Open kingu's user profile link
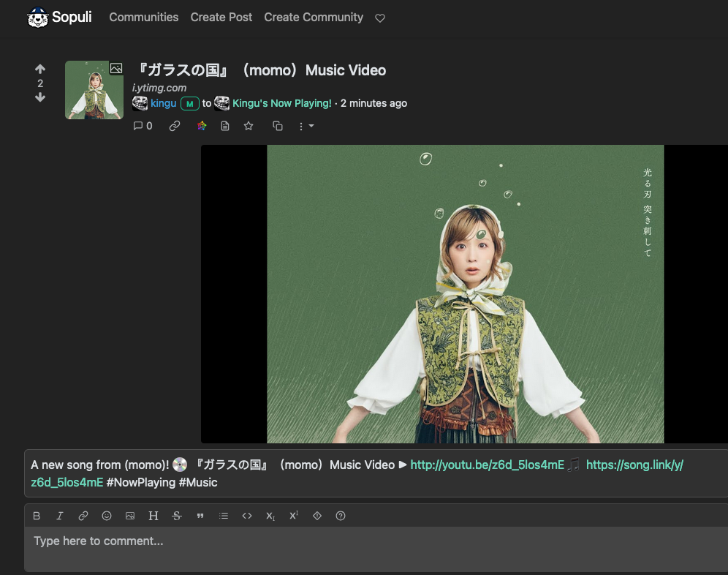The width and height of the screenshot is (728, 575). [164, 103]
